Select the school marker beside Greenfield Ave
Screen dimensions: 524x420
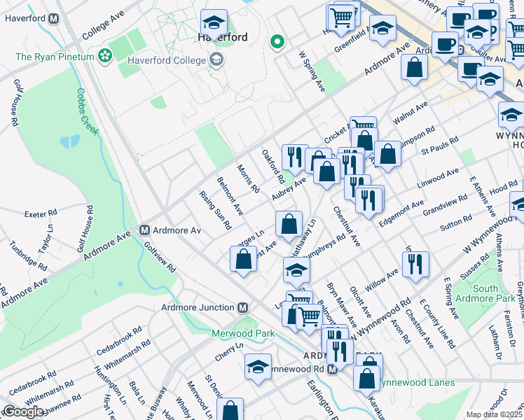pos(383,29)
